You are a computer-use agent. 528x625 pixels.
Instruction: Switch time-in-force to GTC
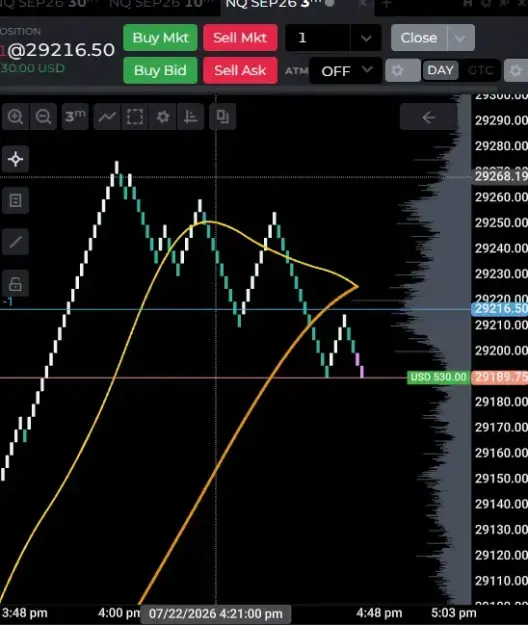point(481,71)
